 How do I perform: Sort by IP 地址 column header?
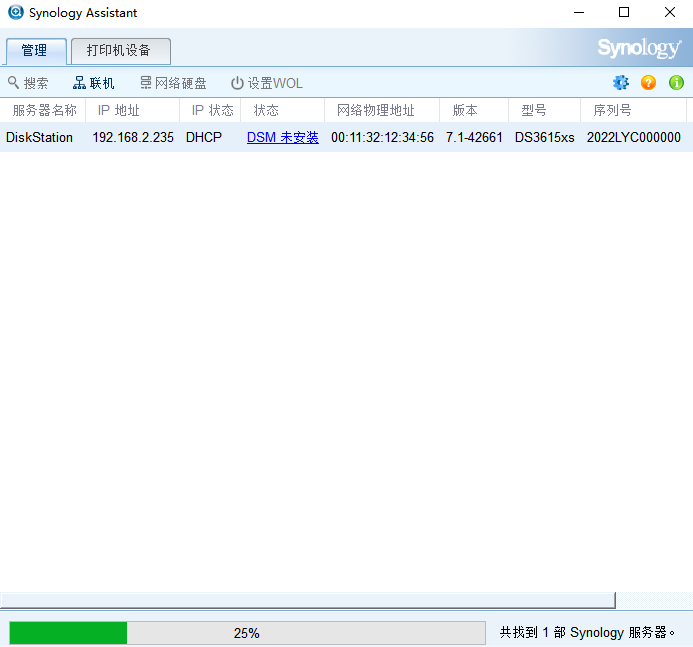point(118,110)
